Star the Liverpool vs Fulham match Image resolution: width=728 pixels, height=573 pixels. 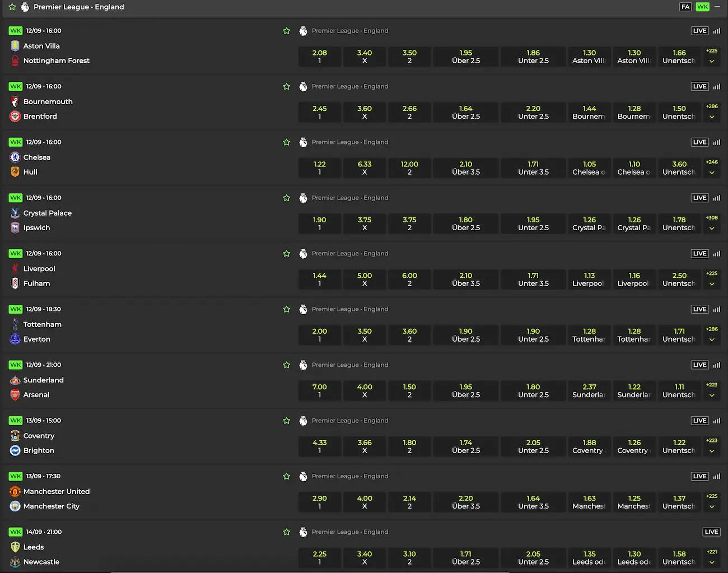[x=287, y=254]
